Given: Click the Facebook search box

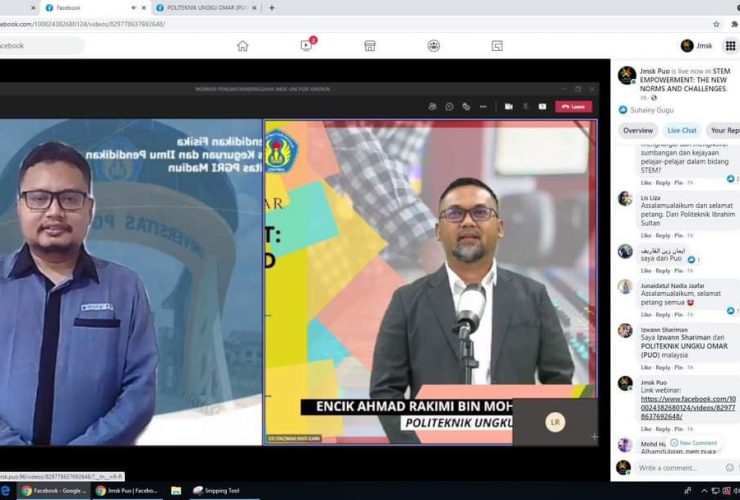Looking at the screenshot, I should (x=42, y=46).
